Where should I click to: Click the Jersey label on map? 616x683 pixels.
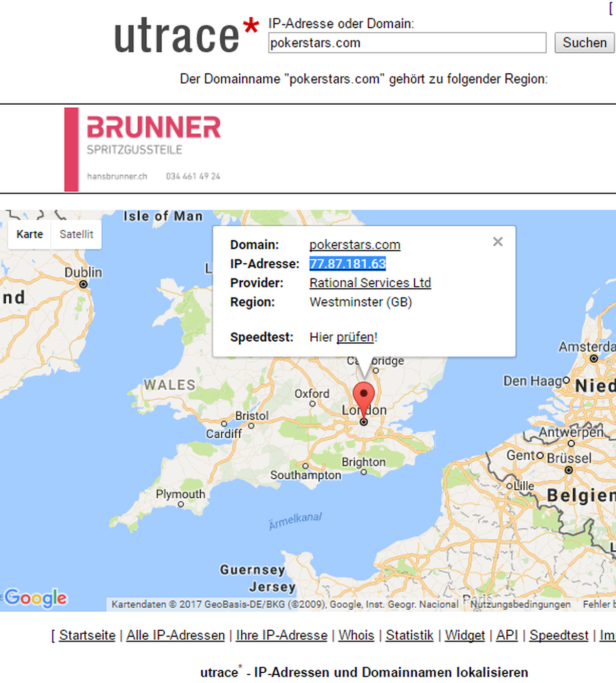273,587
